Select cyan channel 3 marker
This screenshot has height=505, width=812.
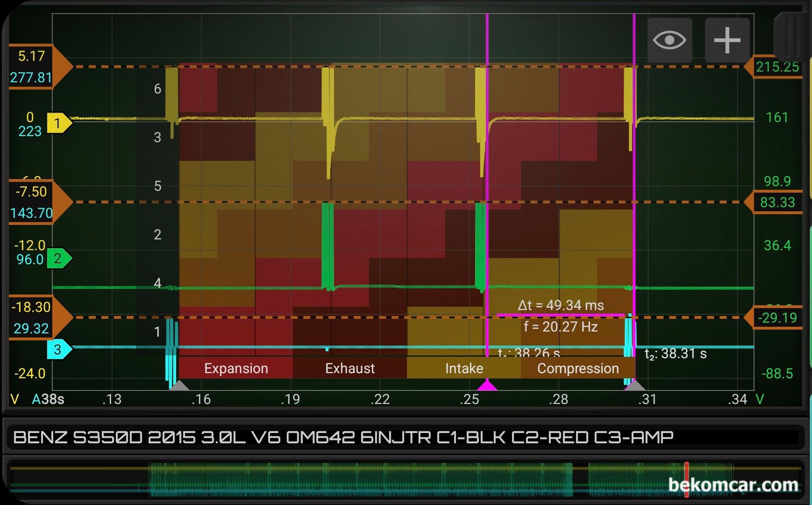tap(59, 349)
